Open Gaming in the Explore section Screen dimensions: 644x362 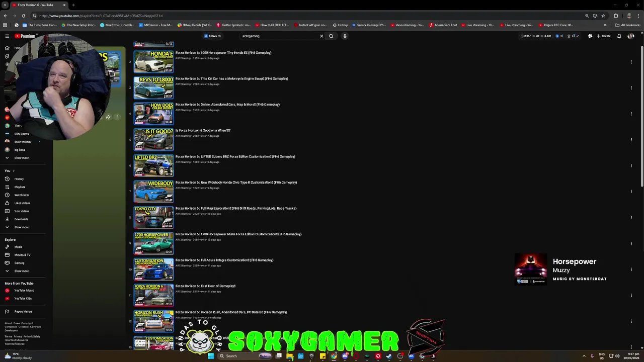19,263
